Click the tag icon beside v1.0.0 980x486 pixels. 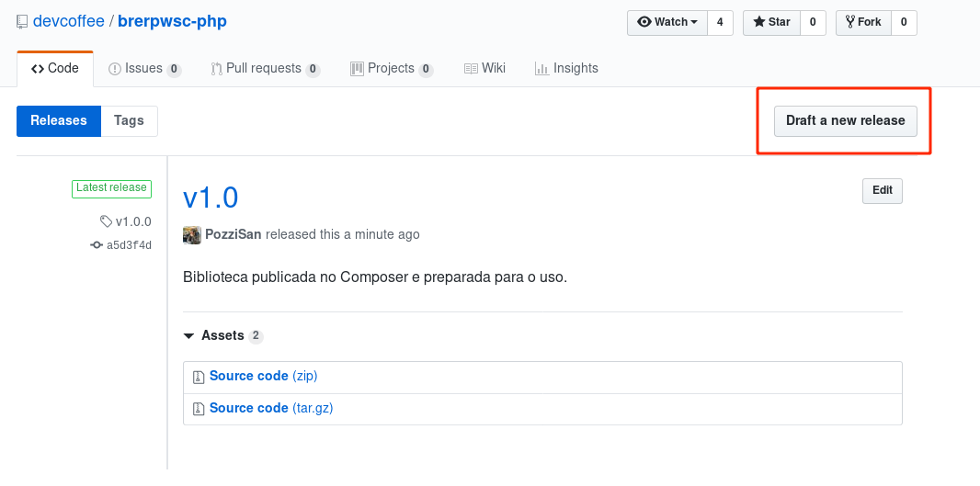[107, 221]
